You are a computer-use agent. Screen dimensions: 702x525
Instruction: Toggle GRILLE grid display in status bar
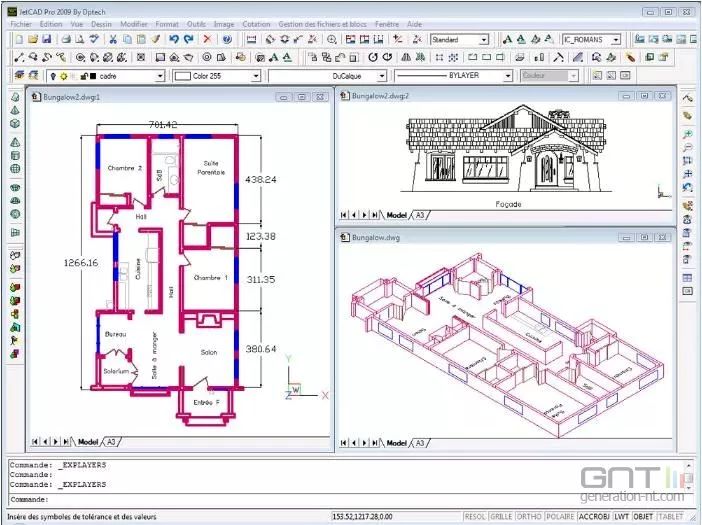pyautogui.click(x=501, y=517)
